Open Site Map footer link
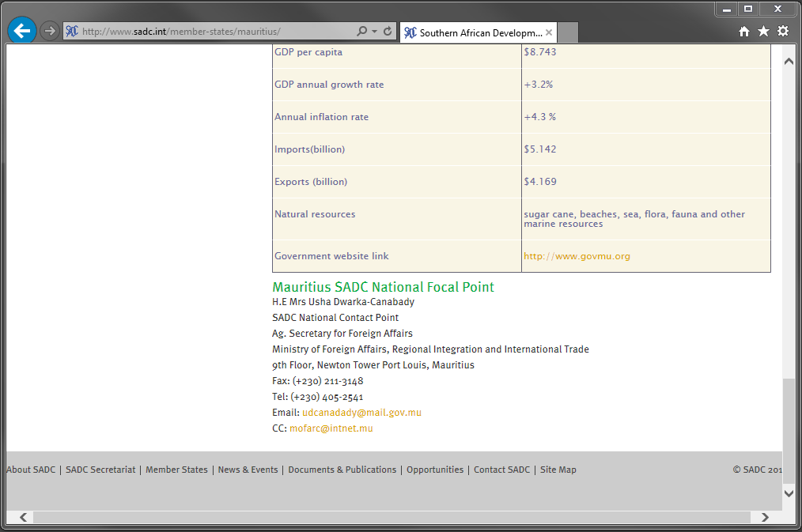Image resolution: width=802 pixels, height=532 pixels. [558, 470]
